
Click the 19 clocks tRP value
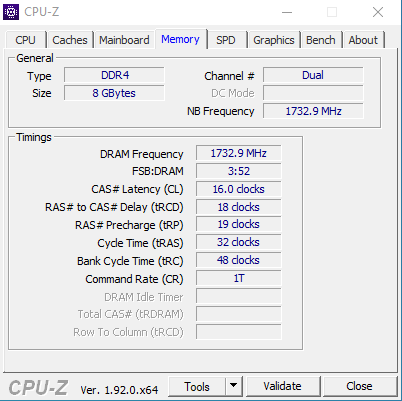[x=239, y=224]
